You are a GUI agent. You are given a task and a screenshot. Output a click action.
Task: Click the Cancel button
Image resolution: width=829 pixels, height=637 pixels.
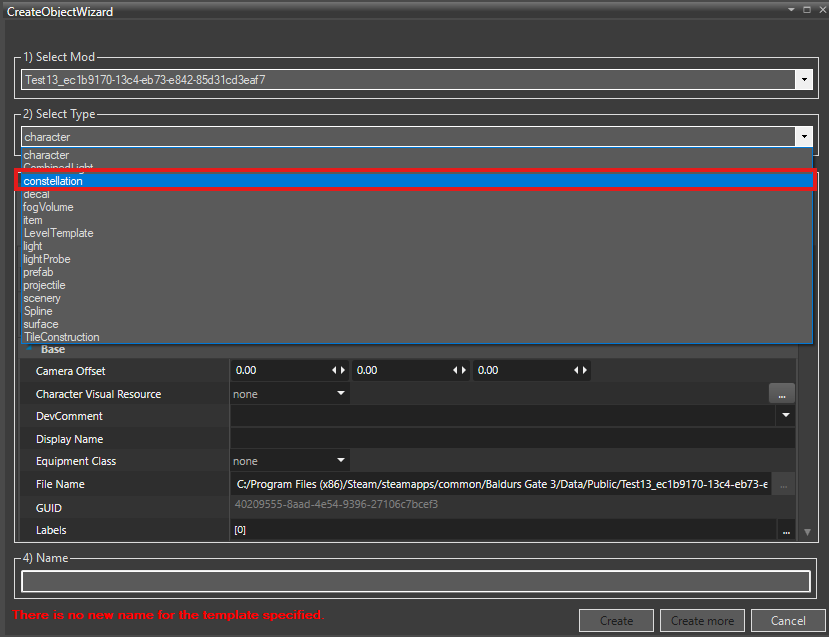(788, 621)
